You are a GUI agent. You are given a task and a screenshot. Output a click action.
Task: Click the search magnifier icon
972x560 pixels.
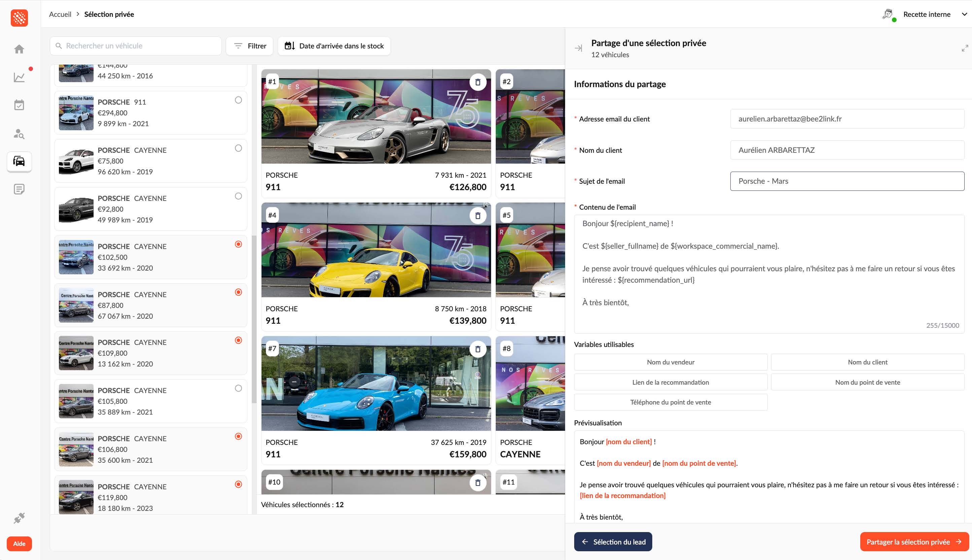click(59, 46)
